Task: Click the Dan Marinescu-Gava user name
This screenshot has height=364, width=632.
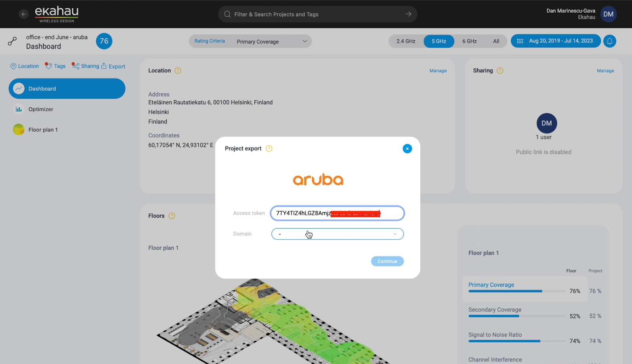Action: 571,11
